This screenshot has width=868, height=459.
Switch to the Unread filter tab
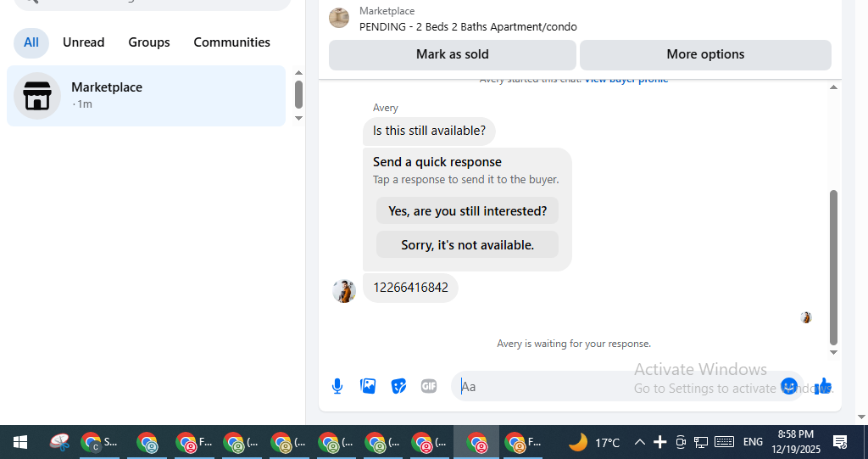(x=84, y=42)
